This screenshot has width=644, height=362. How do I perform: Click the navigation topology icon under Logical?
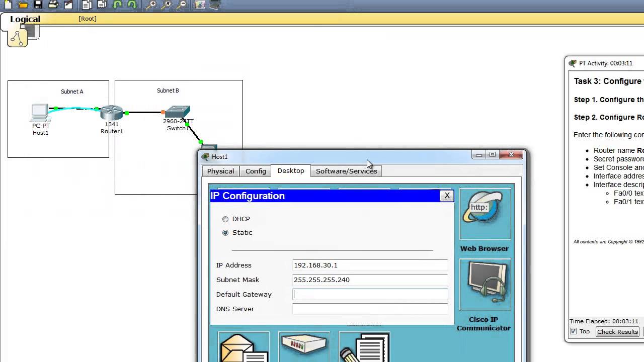(x=17, y=38)
